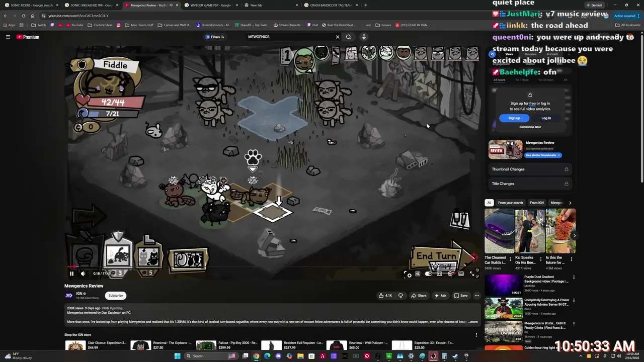The width and height of the screenshot is (644, 362).
Task: Clear the YouTube search text
Action: [x=338, y=37]
